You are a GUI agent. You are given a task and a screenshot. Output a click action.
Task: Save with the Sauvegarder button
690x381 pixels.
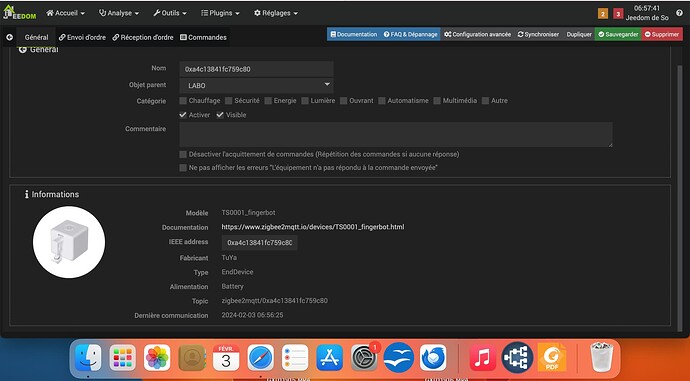[x=618, y=34]
